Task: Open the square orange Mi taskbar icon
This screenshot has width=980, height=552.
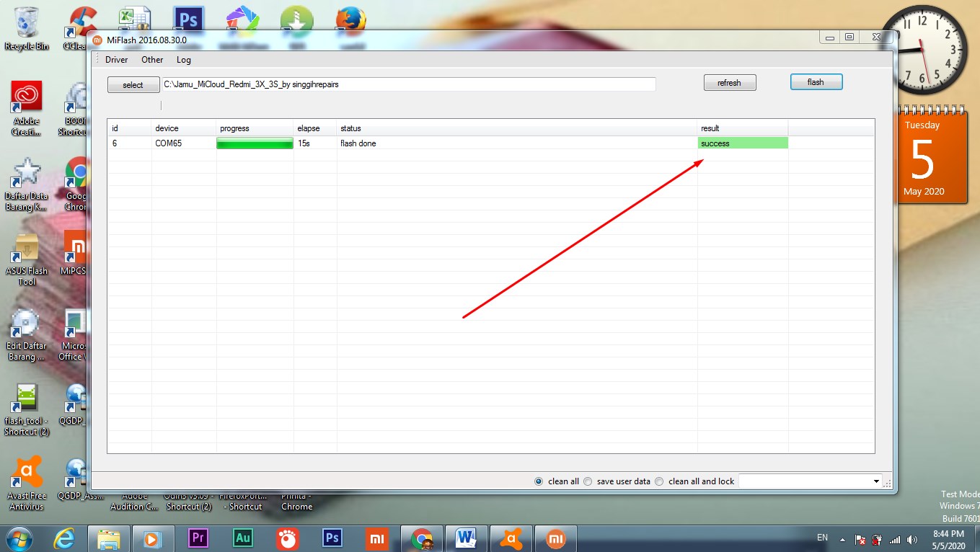Action: click(376, 538)
